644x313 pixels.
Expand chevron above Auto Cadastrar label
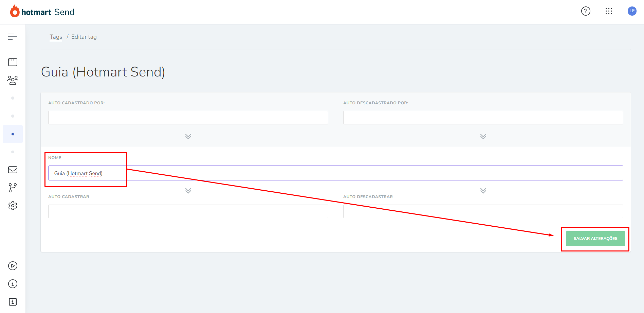click(188, 191)
